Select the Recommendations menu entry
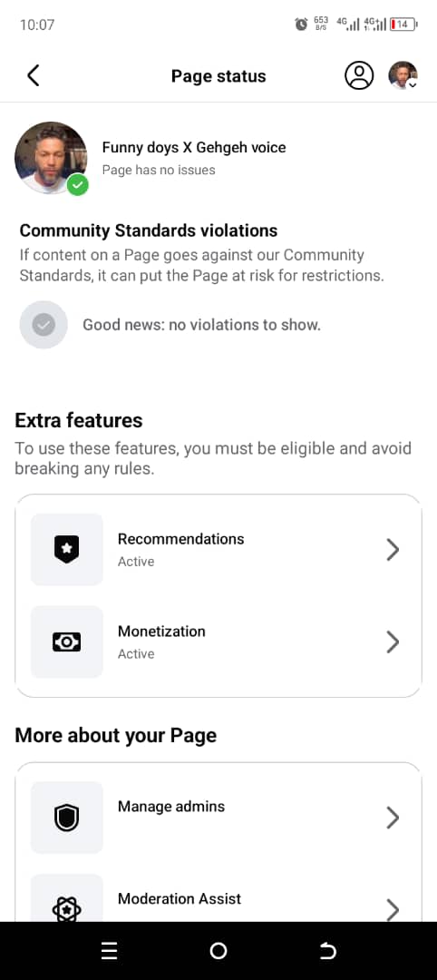This screenshot has width=437, height=980. (x=218, y=549)
